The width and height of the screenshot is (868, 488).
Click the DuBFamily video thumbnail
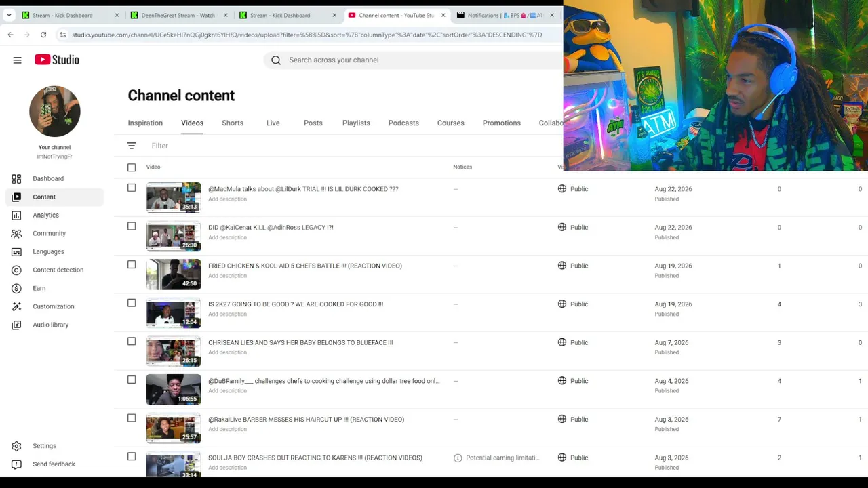(x=174, y=389)
